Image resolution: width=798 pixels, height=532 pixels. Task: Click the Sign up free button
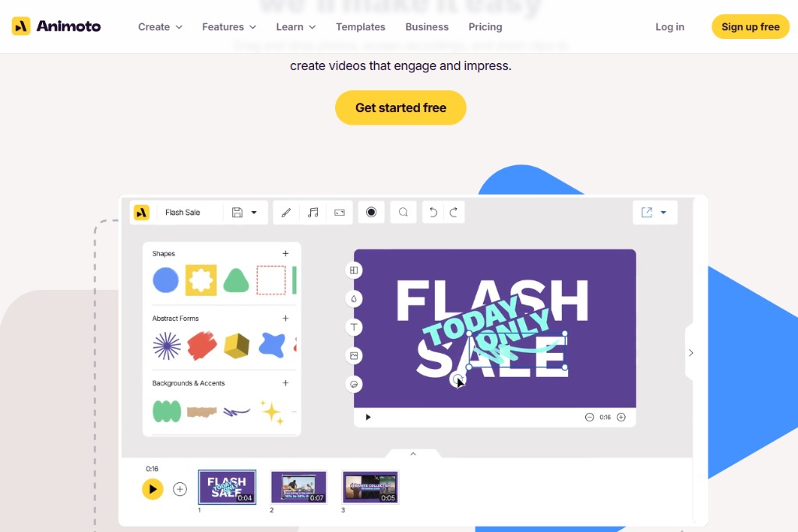click(750, 27)
